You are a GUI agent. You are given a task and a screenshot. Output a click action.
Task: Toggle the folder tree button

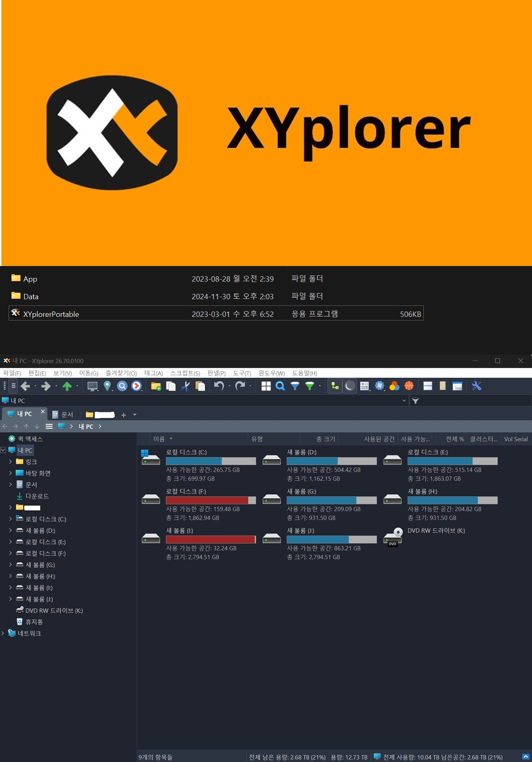(x=335, y=386)
